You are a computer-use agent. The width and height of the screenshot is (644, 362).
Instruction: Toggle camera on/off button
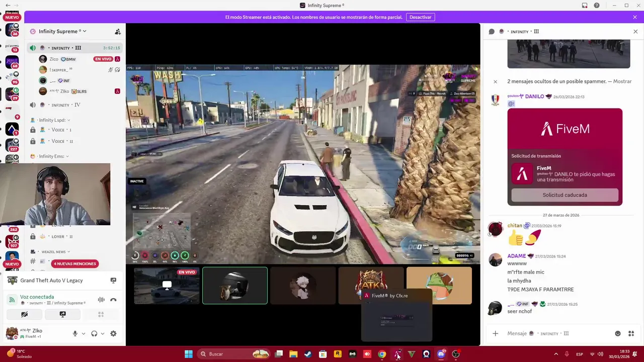pyautogui.click(x=24, y=314)
